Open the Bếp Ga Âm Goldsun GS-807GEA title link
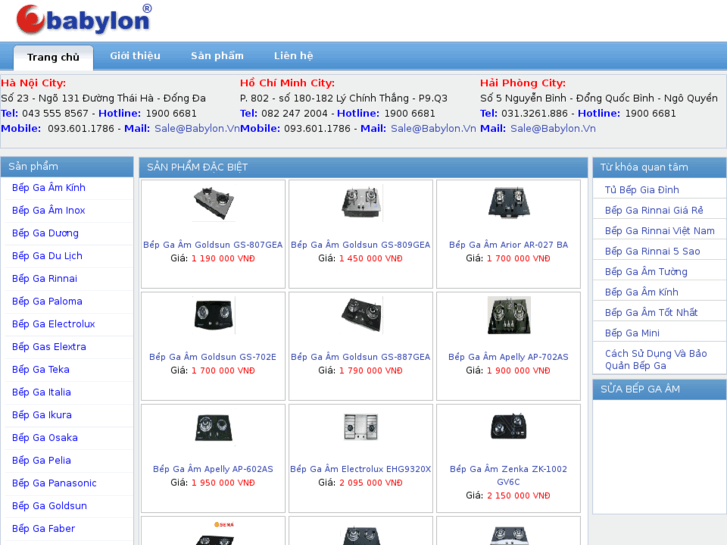727x545 pixels. [x=213, y=245]
